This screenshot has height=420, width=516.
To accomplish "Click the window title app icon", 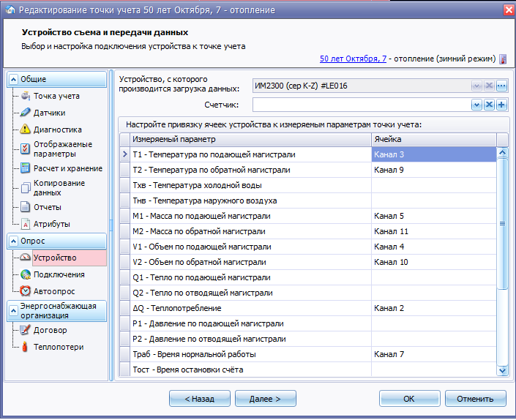I will click(x=10, y=10).
